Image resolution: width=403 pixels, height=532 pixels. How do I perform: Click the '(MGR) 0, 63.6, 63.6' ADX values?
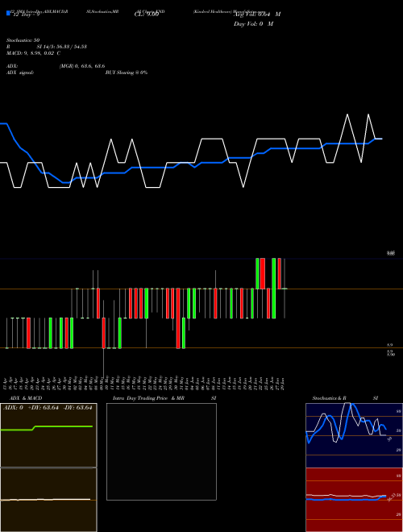(x=82, y=66)
